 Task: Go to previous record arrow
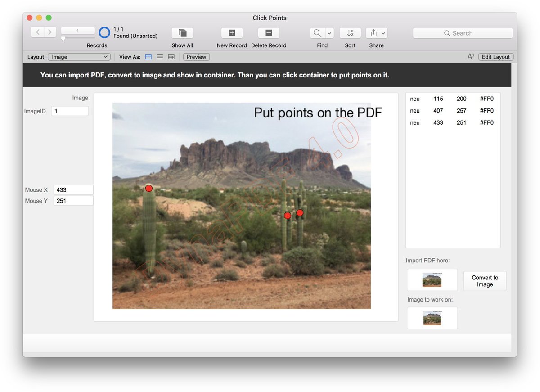click(37, 32)
